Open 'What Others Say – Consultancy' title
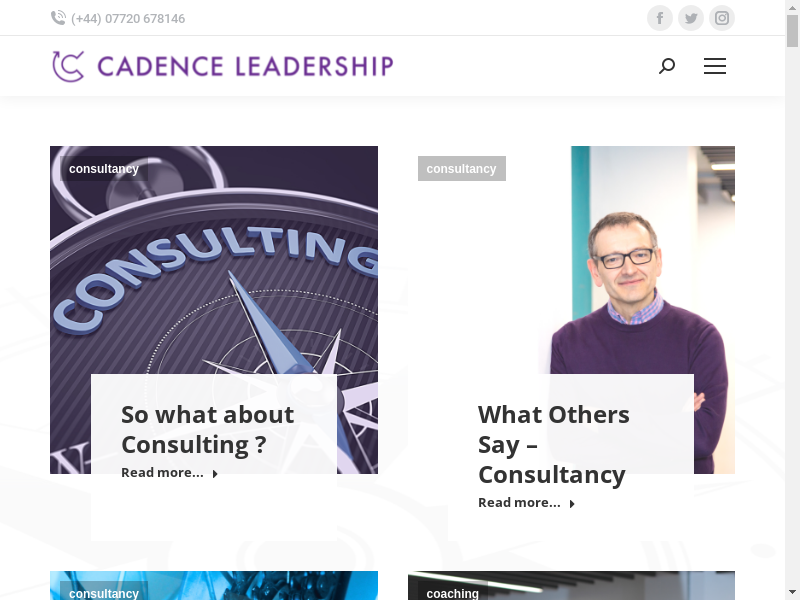 click(x=553, y=444)
